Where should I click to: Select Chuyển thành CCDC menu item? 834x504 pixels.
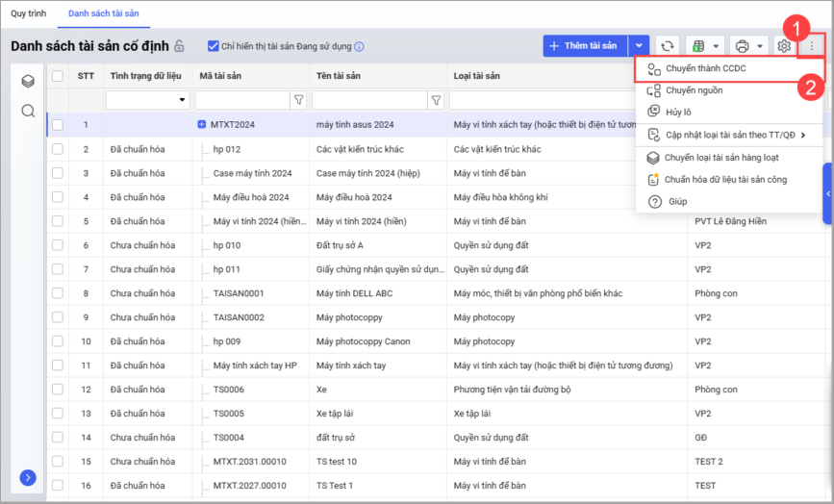pyautogui.click(x=729, y=68)
